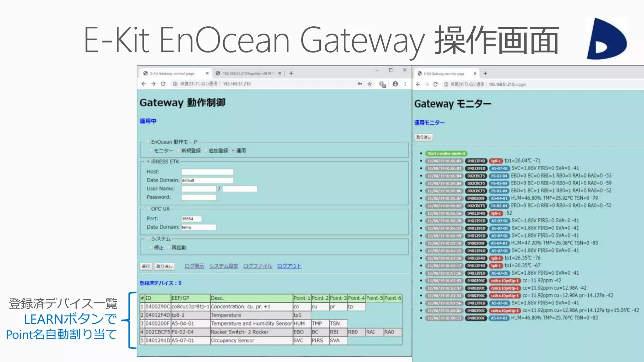Viewport: 644px width, 362px height.
Task: Click the A5-04-01 EEP cell in table
Action: click(190, 323)
